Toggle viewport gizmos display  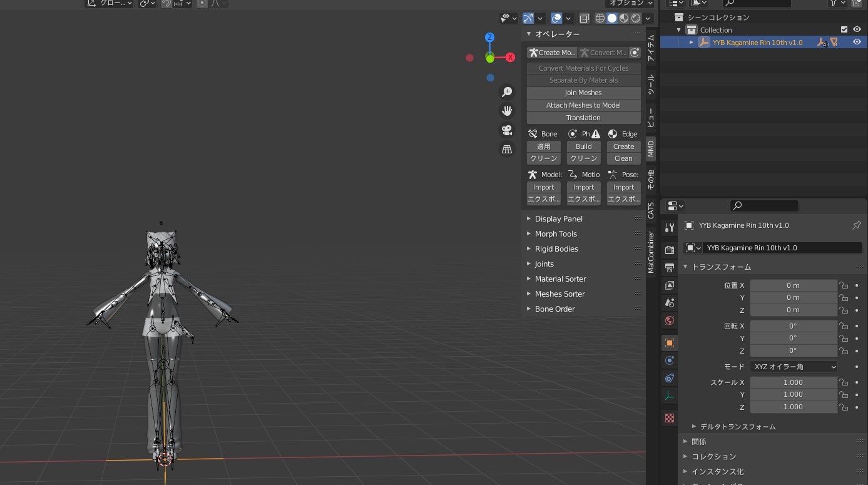click(528, 18)
